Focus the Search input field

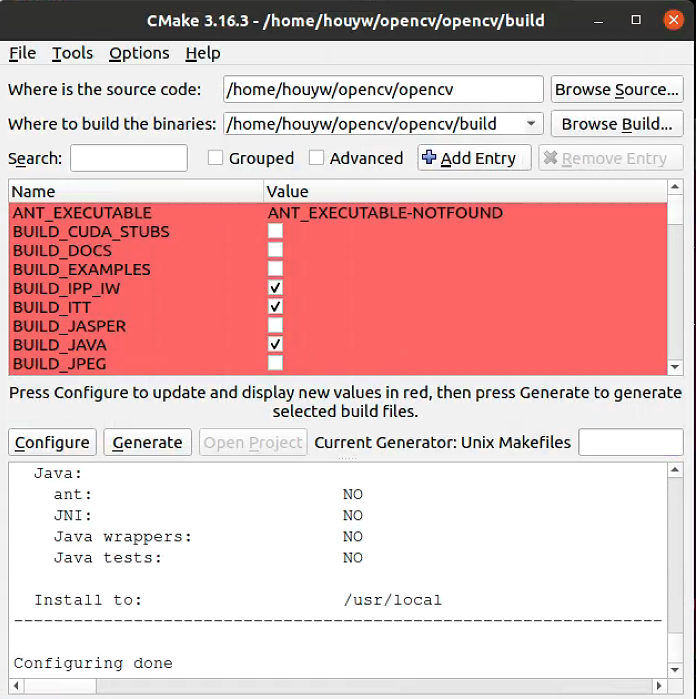128,158
